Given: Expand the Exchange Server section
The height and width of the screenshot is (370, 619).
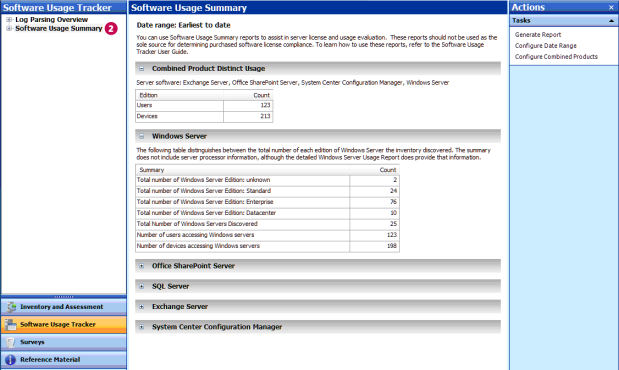Looking at the screenshot, I should coord(141,307).
